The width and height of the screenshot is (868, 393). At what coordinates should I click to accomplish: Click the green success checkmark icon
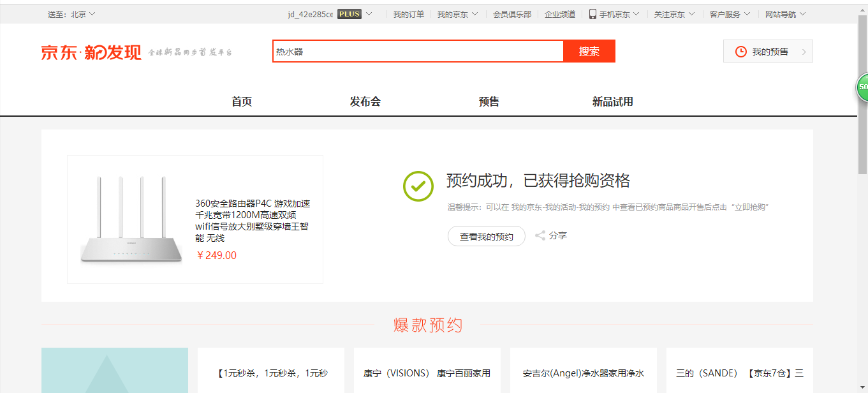(x=418, y=186)
